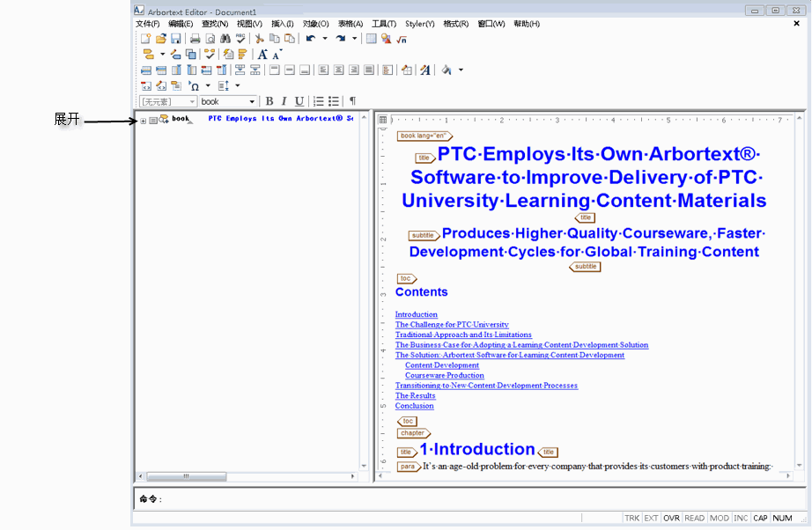Follow the Courseware Production link

(445, 375)
